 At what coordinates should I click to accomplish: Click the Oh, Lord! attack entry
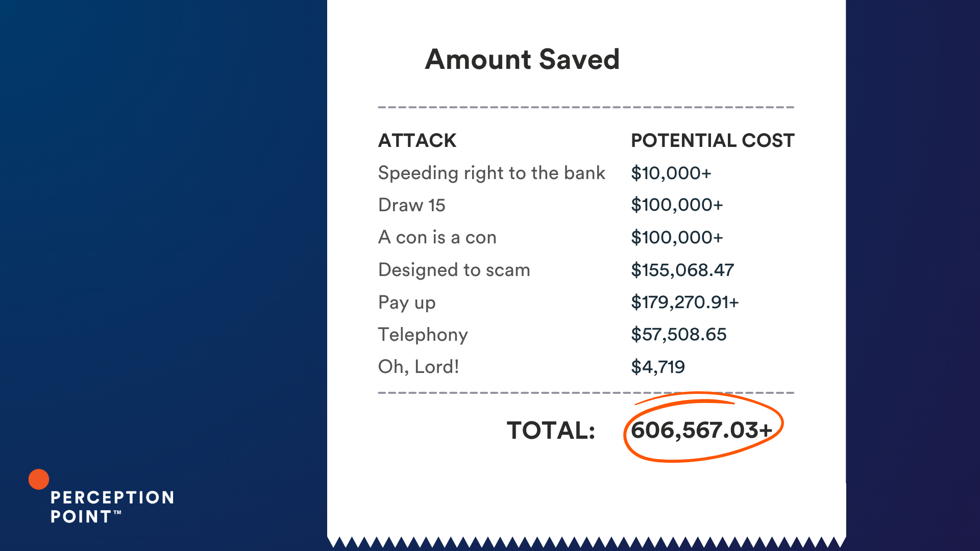coord(419,367)
